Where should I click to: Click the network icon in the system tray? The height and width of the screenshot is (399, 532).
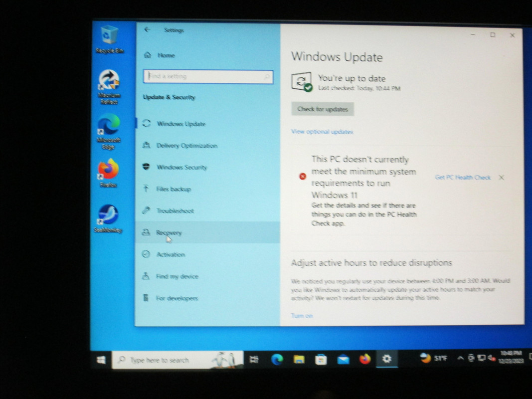point(481,358)
